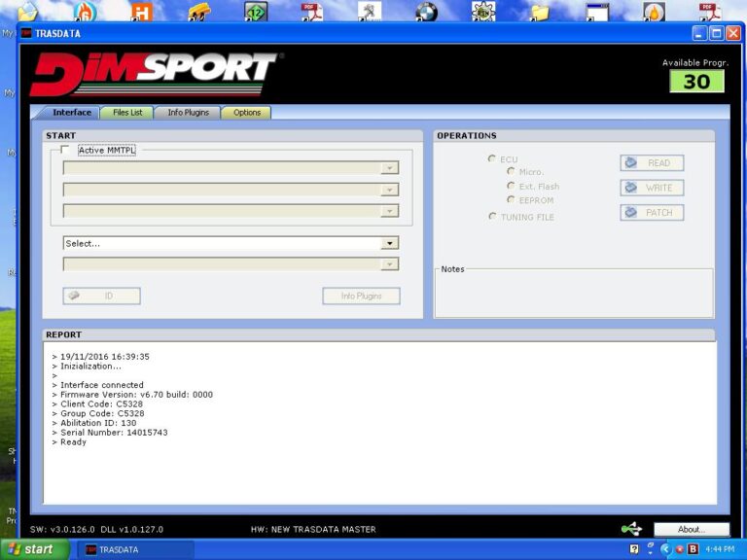Click the red B tray icon
This screenshot has width=747, height=560.
693,549
